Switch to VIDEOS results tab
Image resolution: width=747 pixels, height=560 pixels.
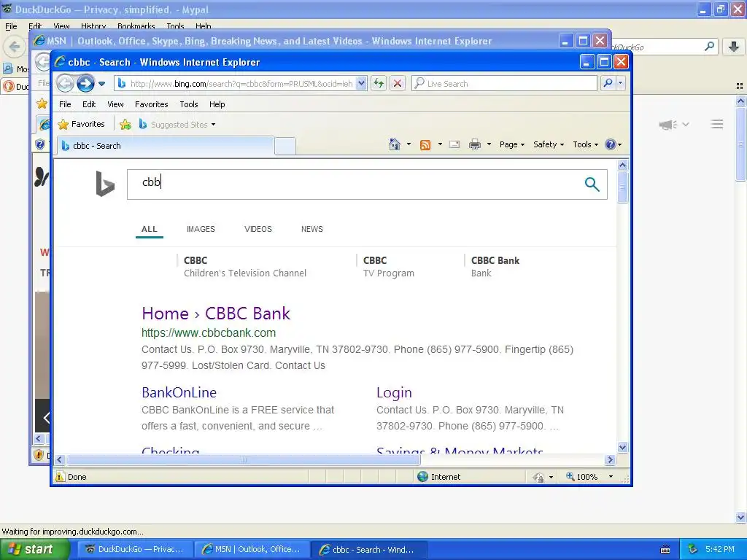258,229
